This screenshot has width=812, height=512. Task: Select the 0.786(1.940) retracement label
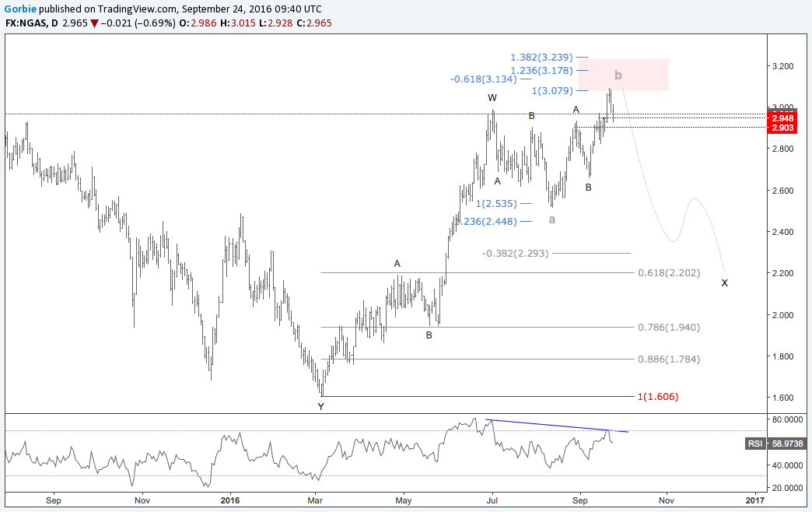tap(669, 327)
